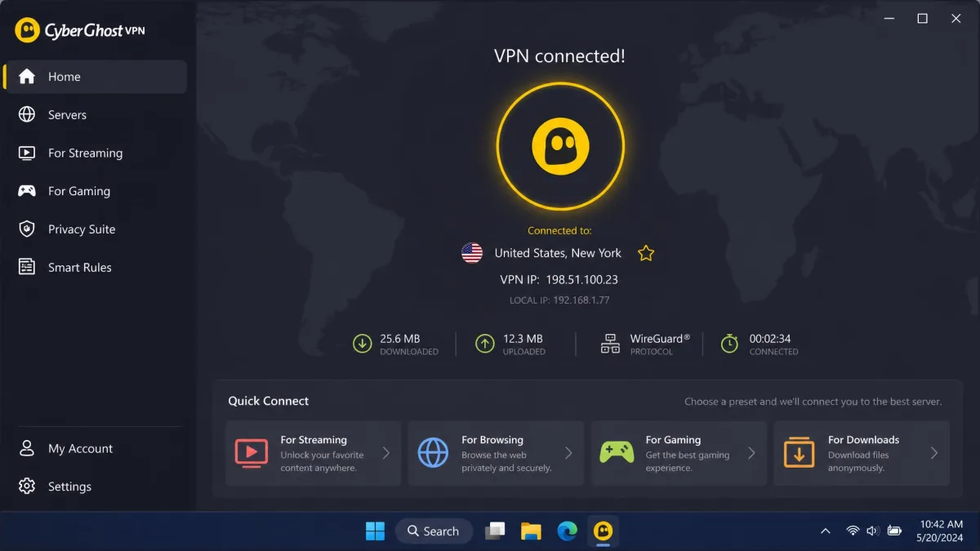Click the orange download box icon
This screenshot has width=980, height=551.
[799, 453]
